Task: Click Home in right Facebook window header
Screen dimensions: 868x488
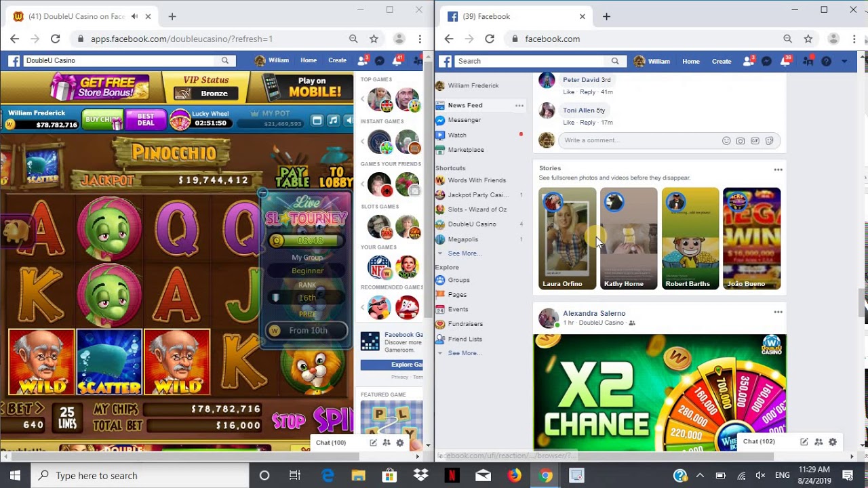Action: tap(691, 61)
